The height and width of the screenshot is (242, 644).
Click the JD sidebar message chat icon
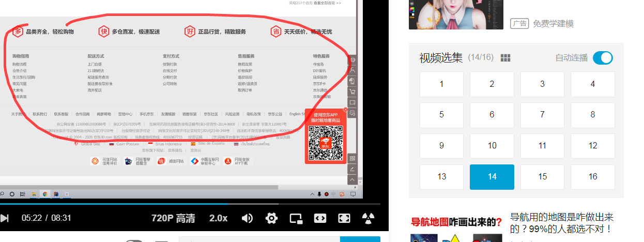point(352,113)
